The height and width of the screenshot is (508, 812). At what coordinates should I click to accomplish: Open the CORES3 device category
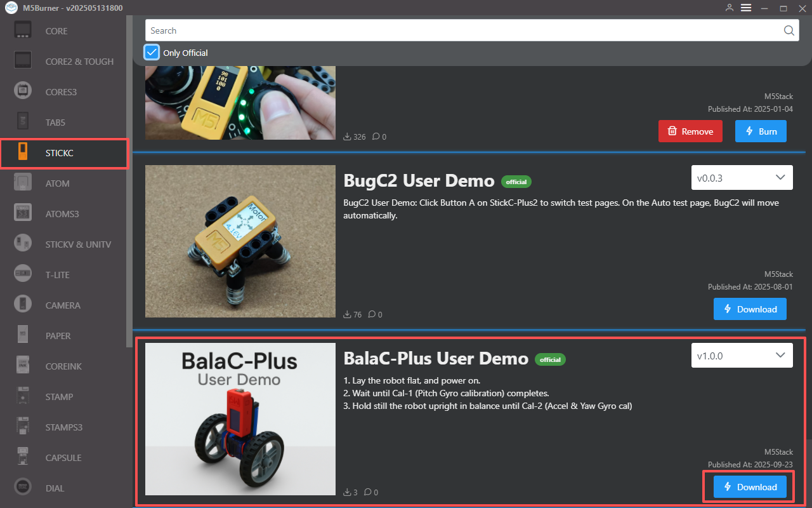[x=23, y=91]
